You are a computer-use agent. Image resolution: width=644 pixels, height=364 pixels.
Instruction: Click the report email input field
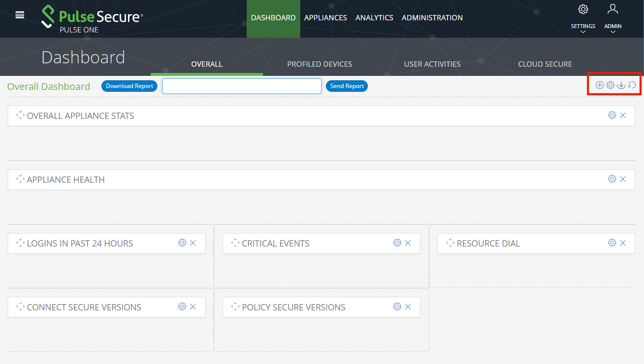(241, 86)
